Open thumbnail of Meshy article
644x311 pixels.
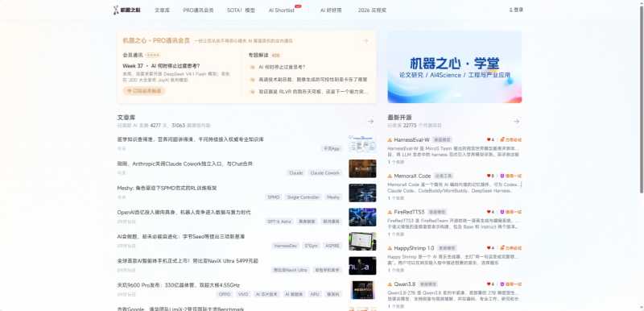tap(362, 193)
